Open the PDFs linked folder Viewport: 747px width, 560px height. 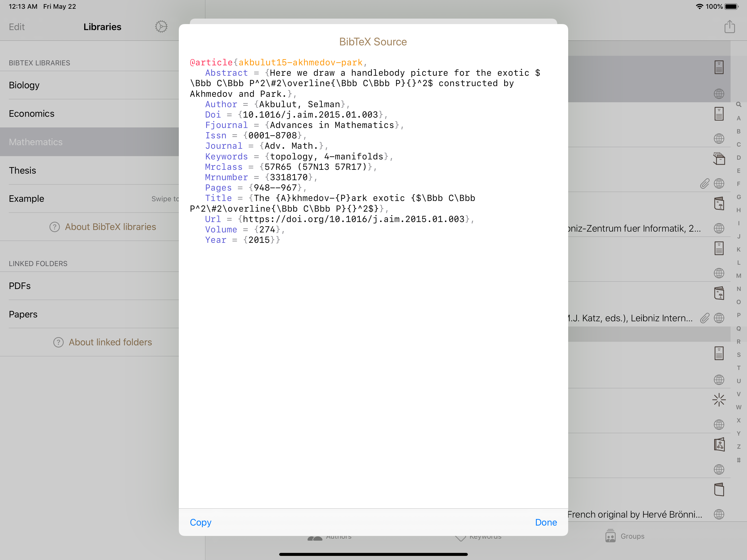(20, 286)
